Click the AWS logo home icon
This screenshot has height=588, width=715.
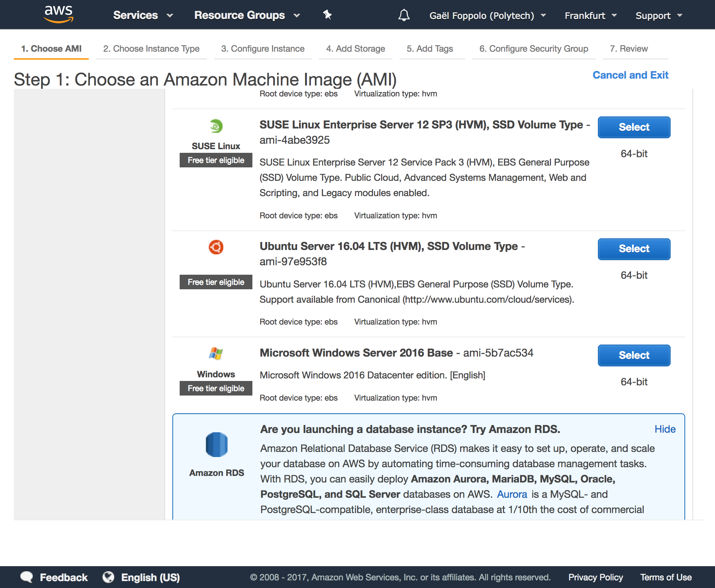pyautogui.click(x=58, y=15)
